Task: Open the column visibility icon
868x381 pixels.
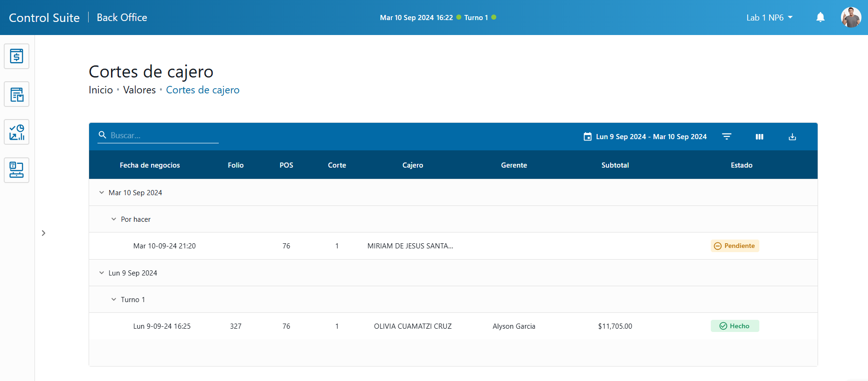Action: coord(759,137)
